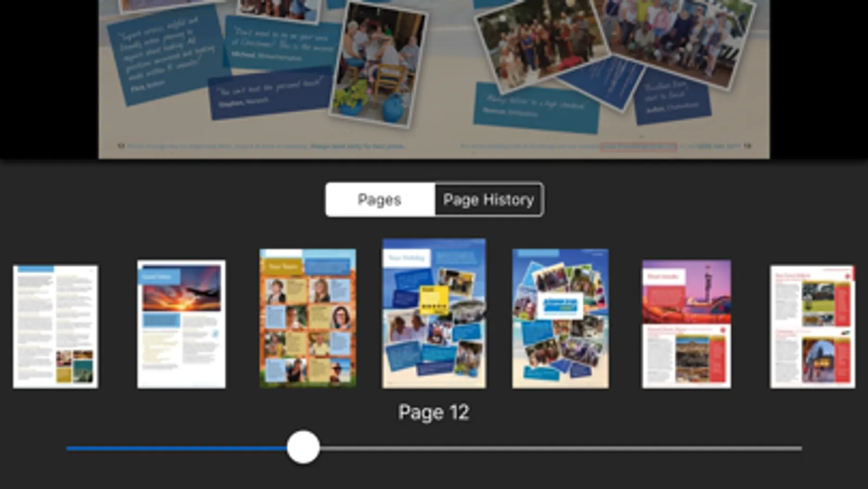Open the sunset airplane page thumbnail
Screen dimensions: 868x489
(x=181, y=324)
